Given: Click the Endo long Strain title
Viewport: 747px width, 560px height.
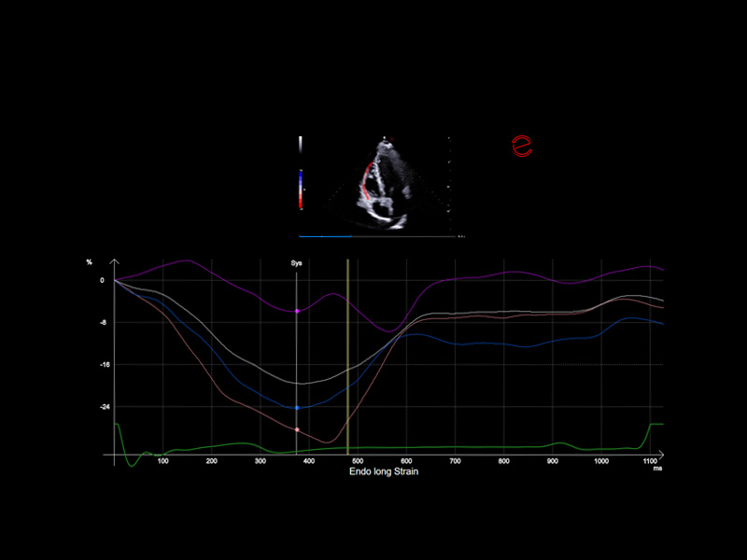Looking at the screenshot, I should pos(384,473).
